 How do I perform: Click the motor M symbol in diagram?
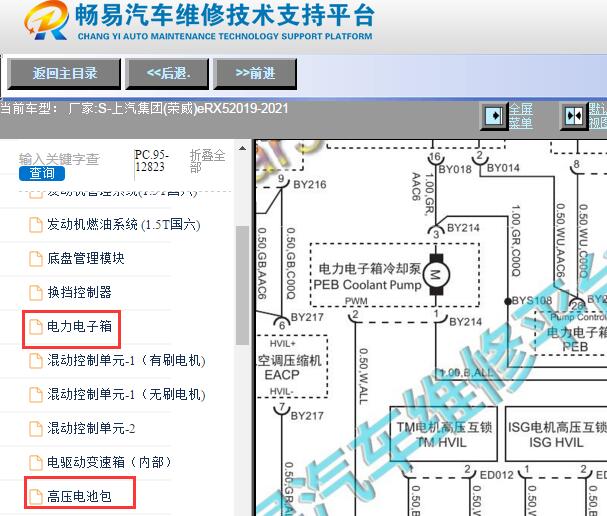[x=436, y=275]
